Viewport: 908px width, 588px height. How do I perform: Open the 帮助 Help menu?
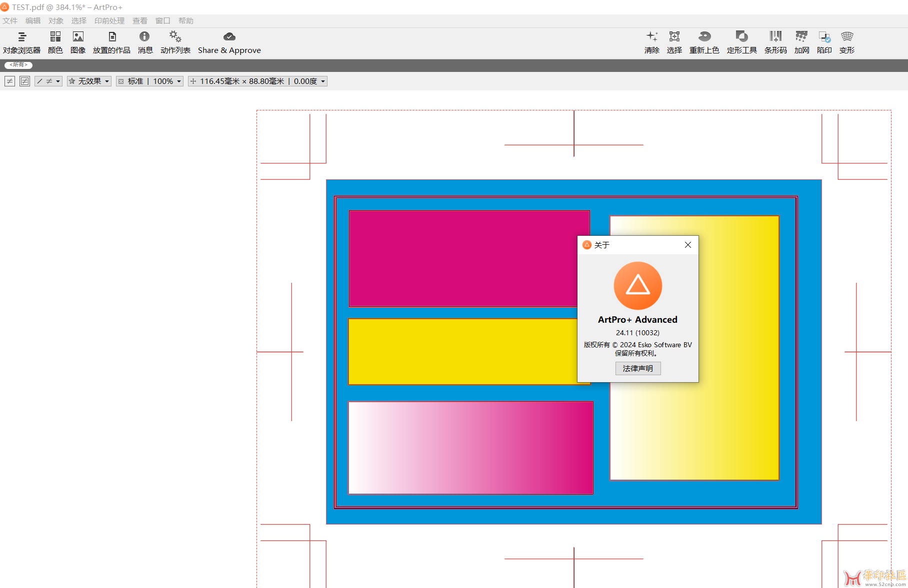pyautogui.click(x=186, y=21)
